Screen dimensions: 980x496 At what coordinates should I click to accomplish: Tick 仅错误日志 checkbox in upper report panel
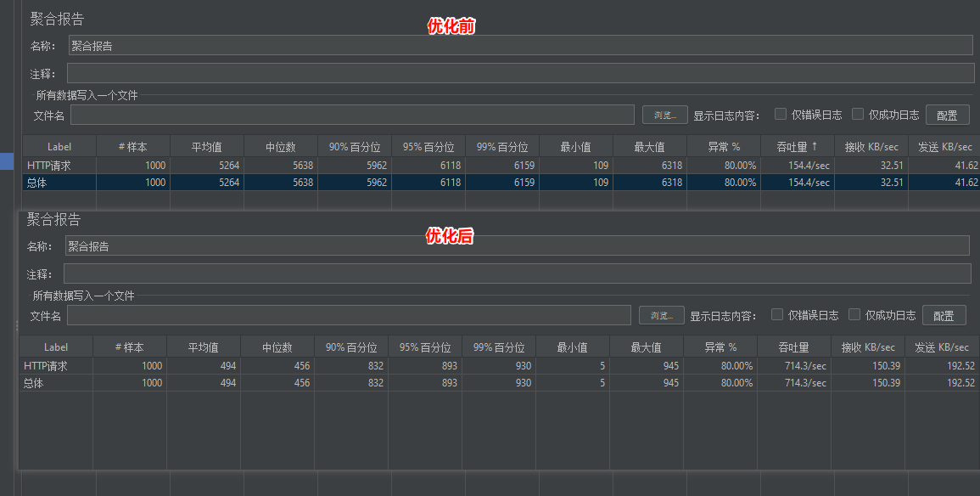[781, 114]
